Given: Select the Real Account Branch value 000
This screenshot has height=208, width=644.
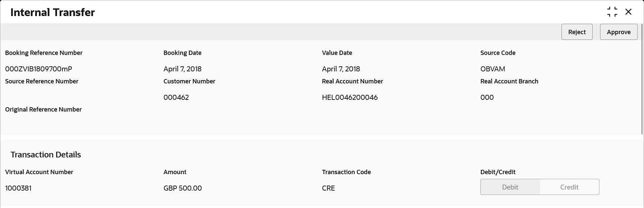Looking at the screenshot, I should [x=487, y=97].
